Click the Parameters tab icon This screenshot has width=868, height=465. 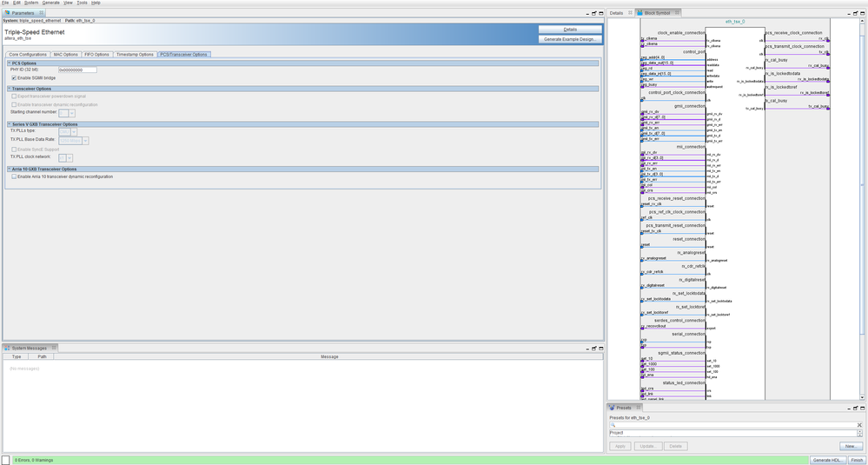[7, 13]
